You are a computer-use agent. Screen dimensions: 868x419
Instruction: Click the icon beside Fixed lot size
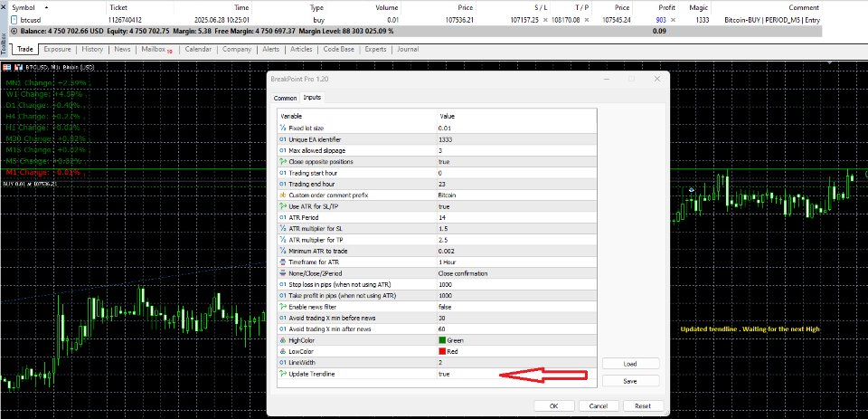tap(283, 128)
